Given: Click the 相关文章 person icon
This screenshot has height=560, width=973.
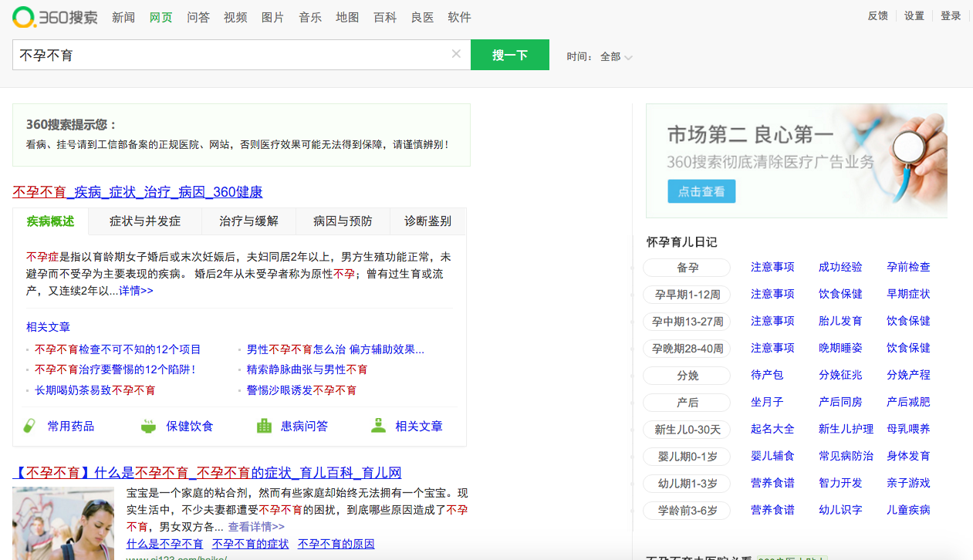Looking at the screenshot, I should (378, 426).
